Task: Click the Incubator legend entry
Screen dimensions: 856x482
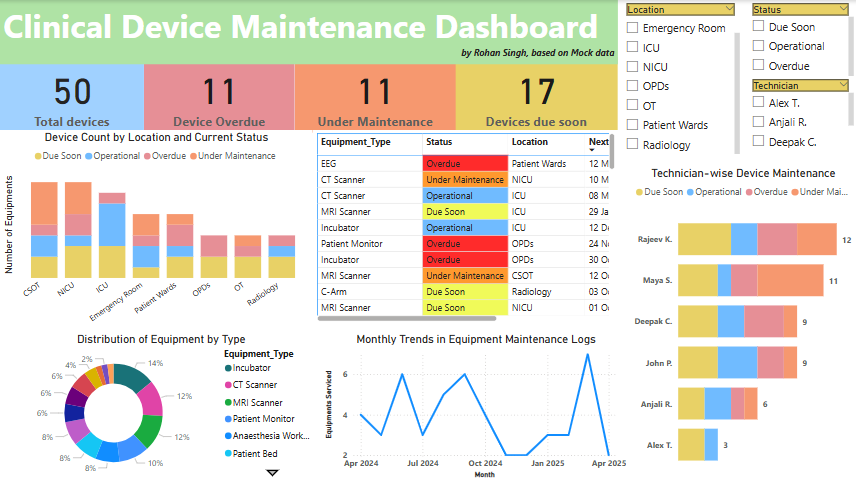Action: click(248, 368)
